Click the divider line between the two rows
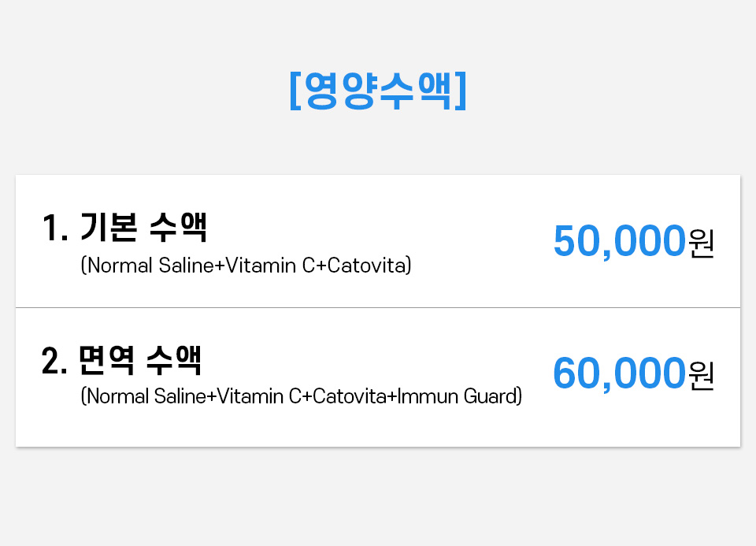Viewport: 756px width, 546px height. tap(378, 307)
